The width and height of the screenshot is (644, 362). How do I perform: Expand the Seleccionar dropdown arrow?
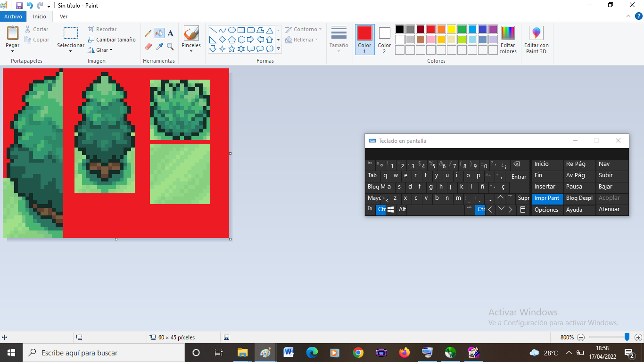click(71, 51)
